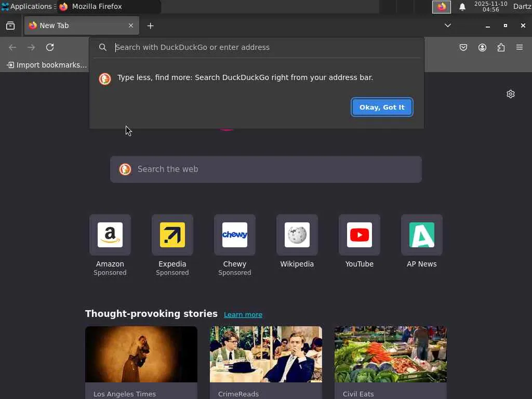Open new tab personalize gear icon

(510, 94)
